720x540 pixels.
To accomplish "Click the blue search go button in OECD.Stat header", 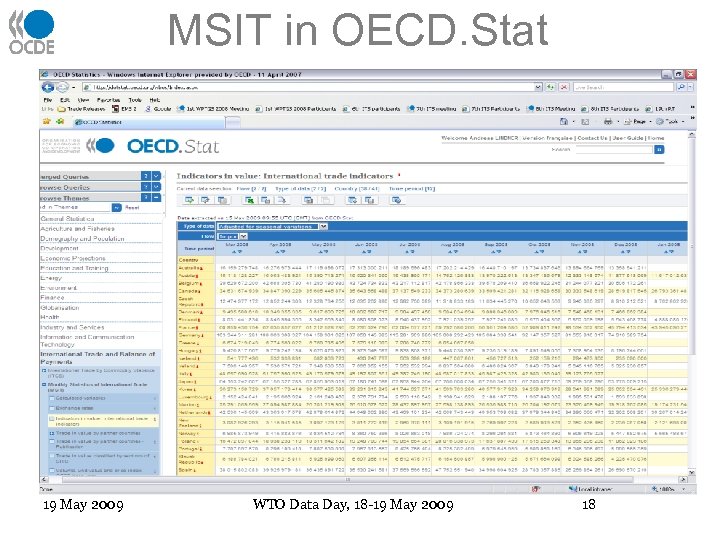I will tap(659, 149).
